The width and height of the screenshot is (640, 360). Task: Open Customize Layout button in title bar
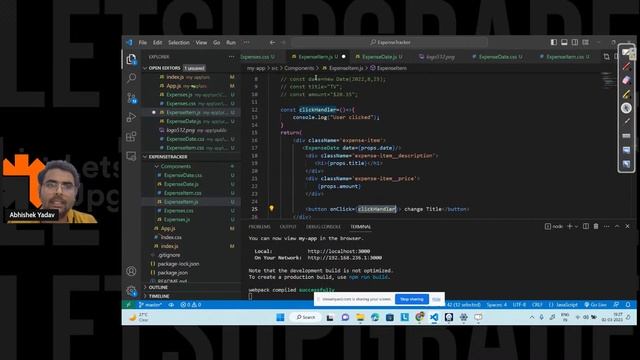[585, 42]
